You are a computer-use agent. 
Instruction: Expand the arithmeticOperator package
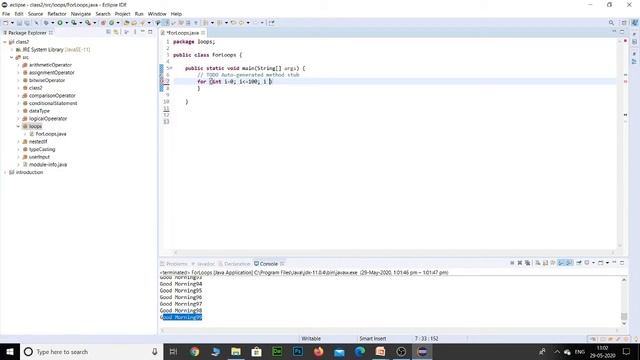pos(18,65)
